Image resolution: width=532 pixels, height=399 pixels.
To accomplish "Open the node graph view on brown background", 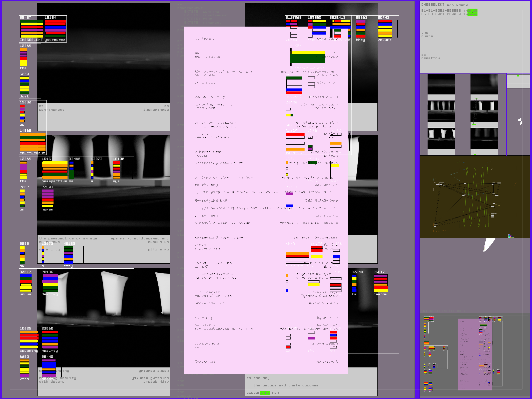I will click(474, 197).
